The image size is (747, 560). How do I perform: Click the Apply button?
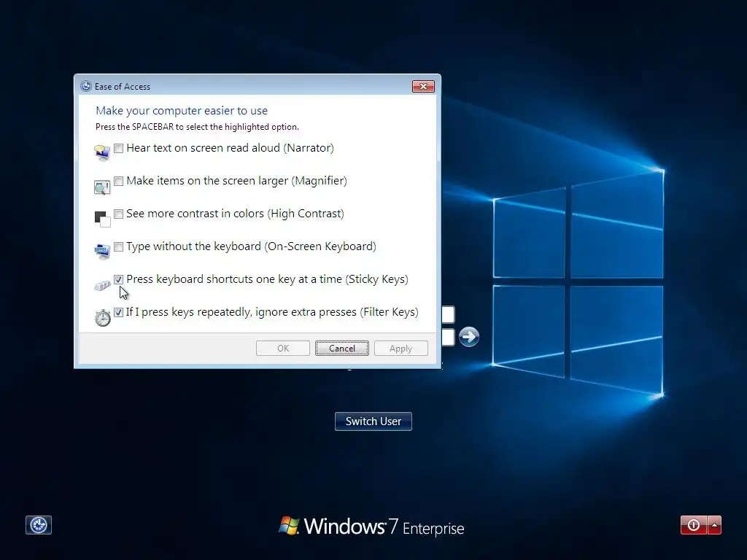click(x=401, y=348)
